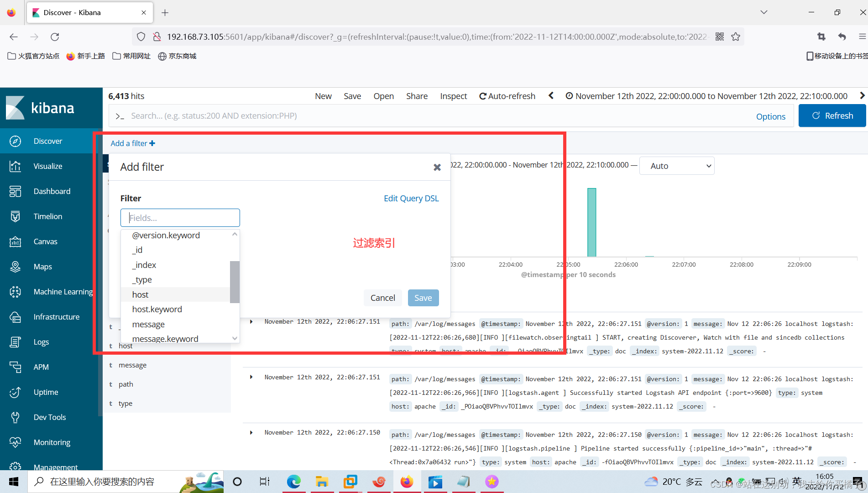Open Edit Query DSL link

(x=411, y=198)
